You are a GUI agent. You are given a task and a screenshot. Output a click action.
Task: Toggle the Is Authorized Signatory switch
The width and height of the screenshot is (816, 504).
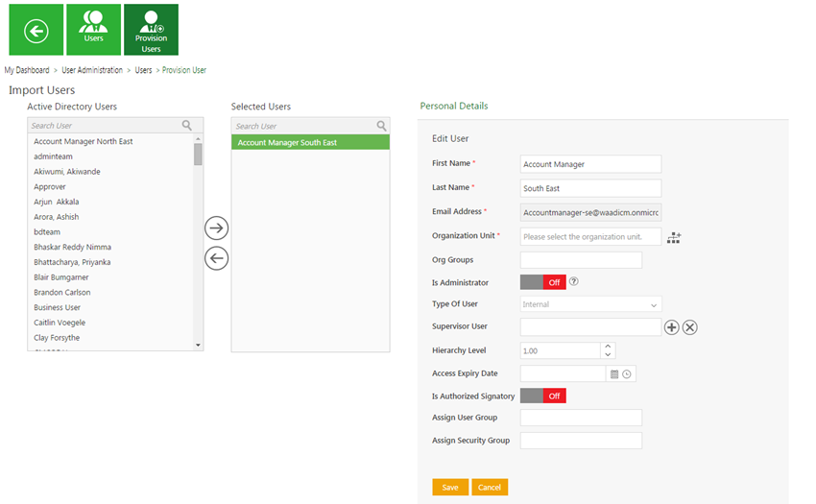(542, 396)
